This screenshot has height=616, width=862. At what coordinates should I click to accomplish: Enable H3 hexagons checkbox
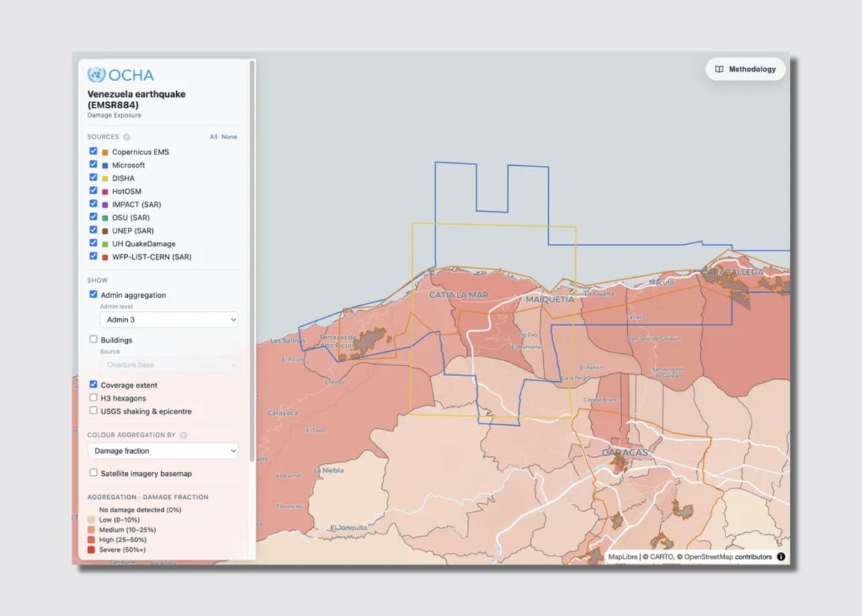pos(93,398)
